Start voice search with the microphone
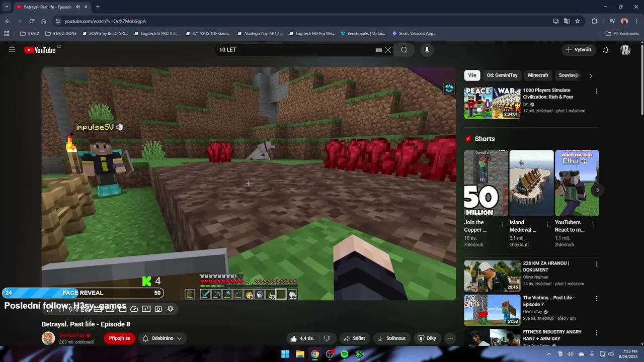Viewport: 644px width, 362px height. (x=427, y=50)
